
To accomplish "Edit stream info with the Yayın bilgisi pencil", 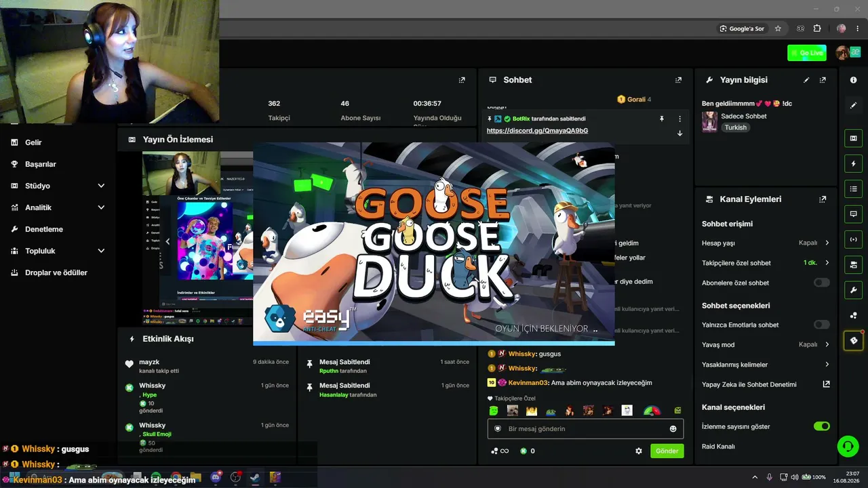I will click(x=806, y=80).
